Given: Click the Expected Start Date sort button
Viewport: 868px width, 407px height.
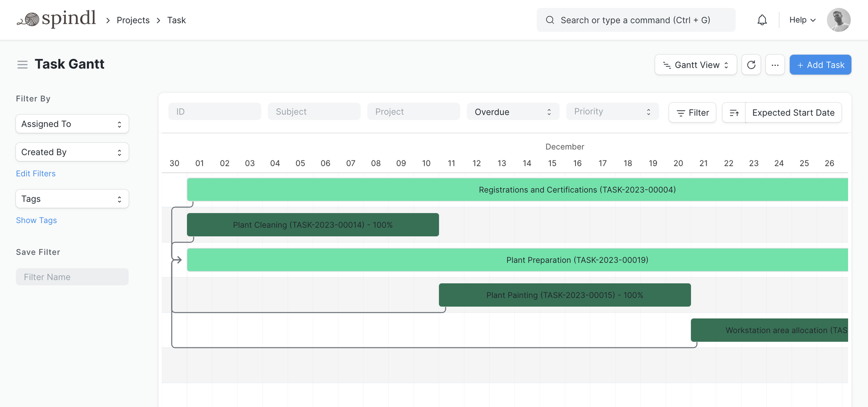Looking at the screenshot, I should (793, 112).
